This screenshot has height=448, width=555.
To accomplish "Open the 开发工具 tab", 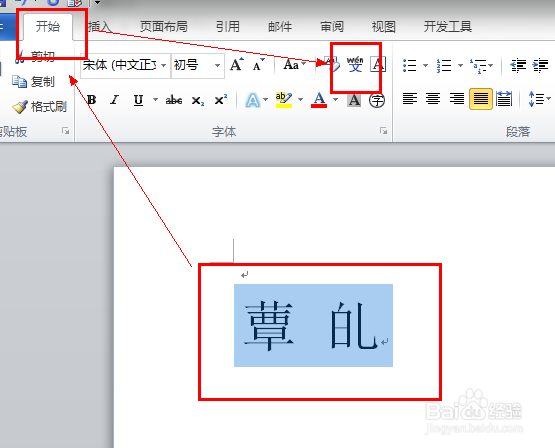I will coord(447,27).
